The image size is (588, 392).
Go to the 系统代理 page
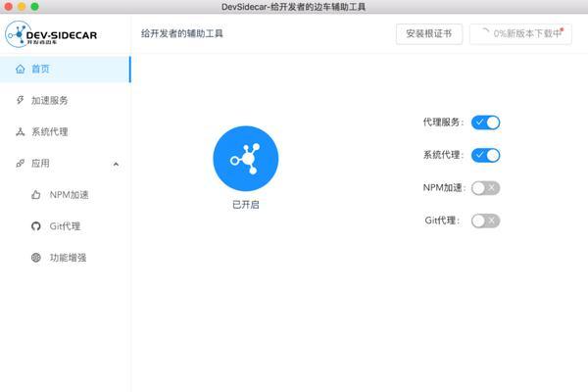(66, 131)
